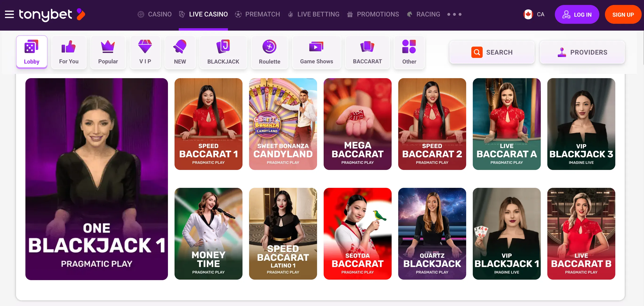The width and height of the screenshot is (644, 306).
Task: Open Quartz Blackjack game
Action: coord(432,234)
